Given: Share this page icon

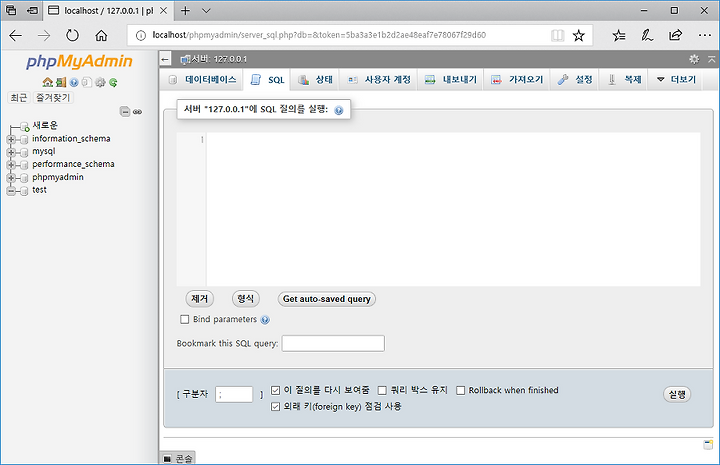Looking at the screenshot, I should coord(675,35).
